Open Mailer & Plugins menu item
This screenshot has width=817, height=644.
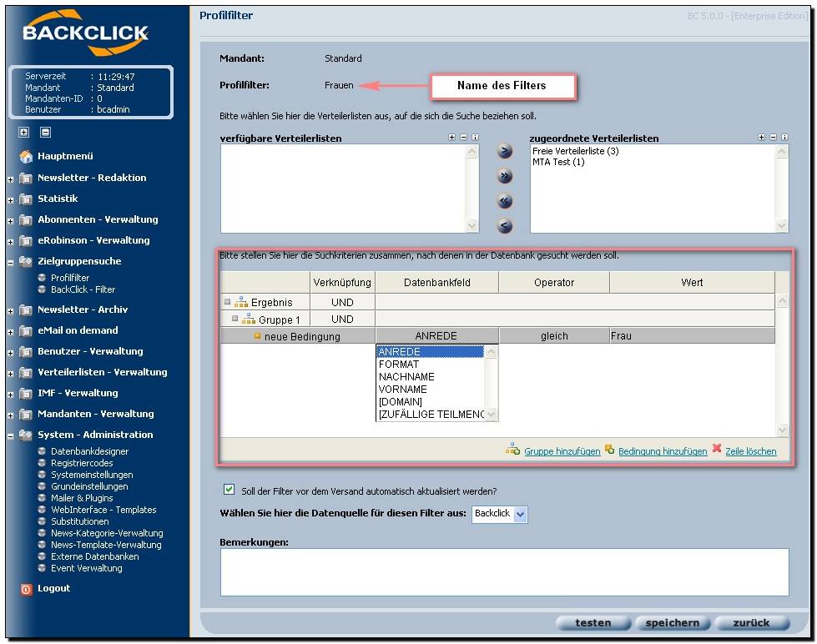coord(82,498)
